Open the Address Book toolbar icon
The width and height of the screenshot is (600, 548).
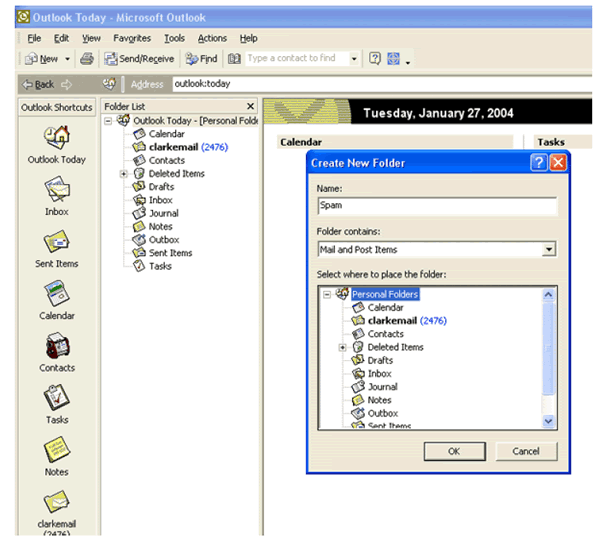coord(234,59)
